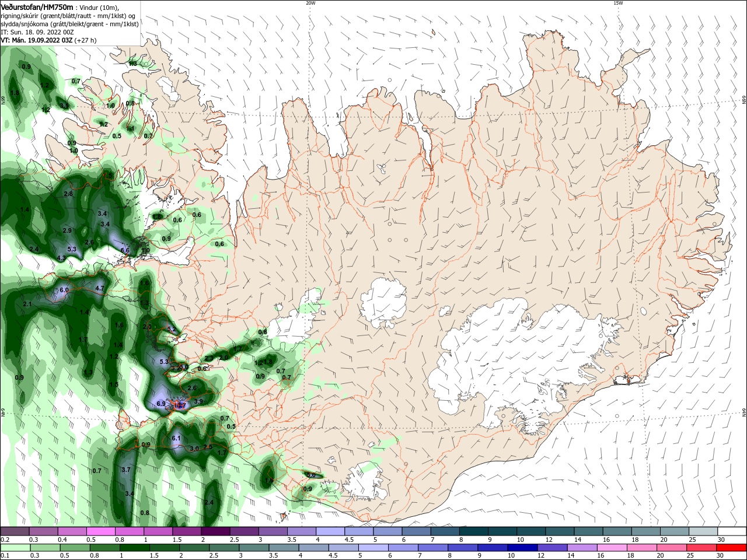The image size is (747, 560).
Task: Select bright red rain swatch at 30
Action: coord(731,548)
